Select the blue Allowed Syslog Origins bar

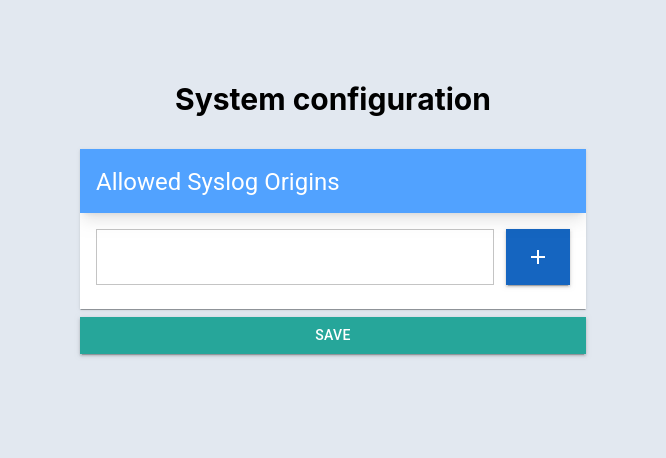[x=333, y=182]
